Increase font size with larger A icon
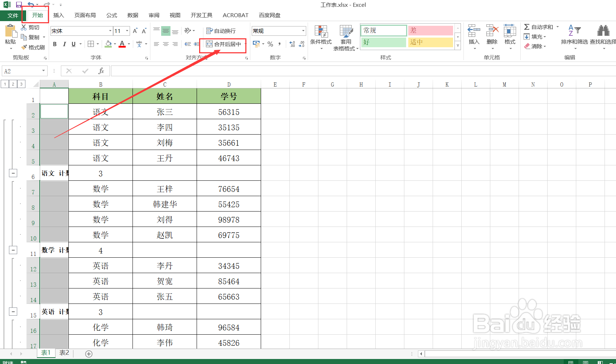The image size is (616, 364). (x=135, y=31)
